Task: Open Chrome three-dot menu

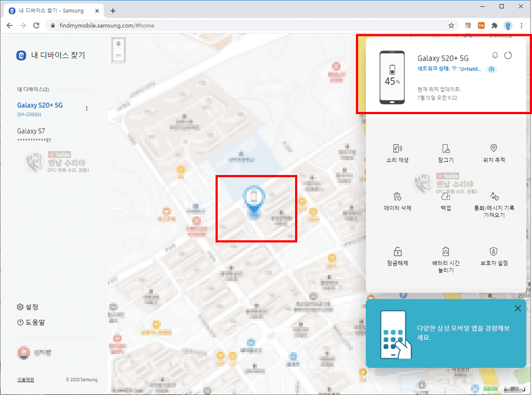Action: pyautogui.click(x=522, y=25)
